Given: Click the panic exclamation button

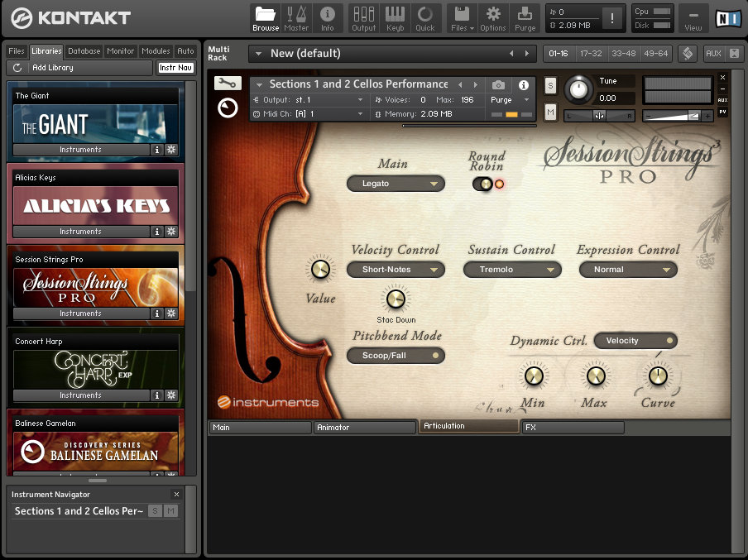Looking at the screenshot, I should [611, 18].
